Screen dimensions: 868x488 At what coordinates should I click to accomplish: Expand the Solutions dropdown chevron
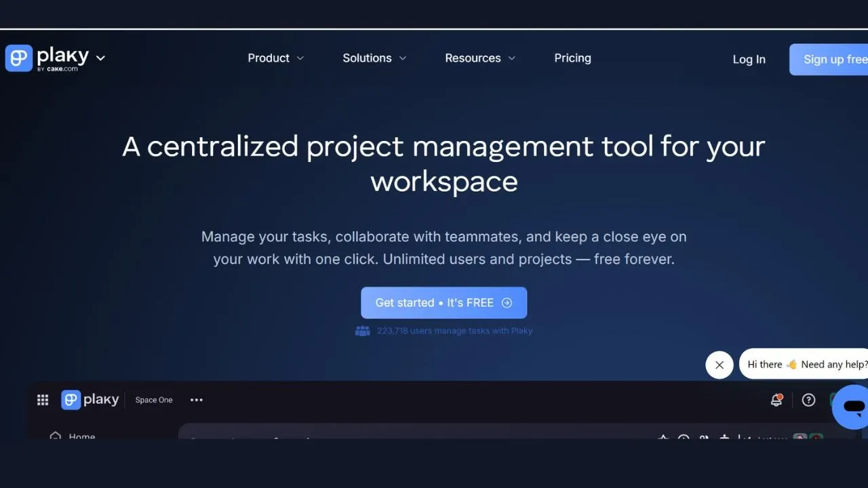pos(402,58)
